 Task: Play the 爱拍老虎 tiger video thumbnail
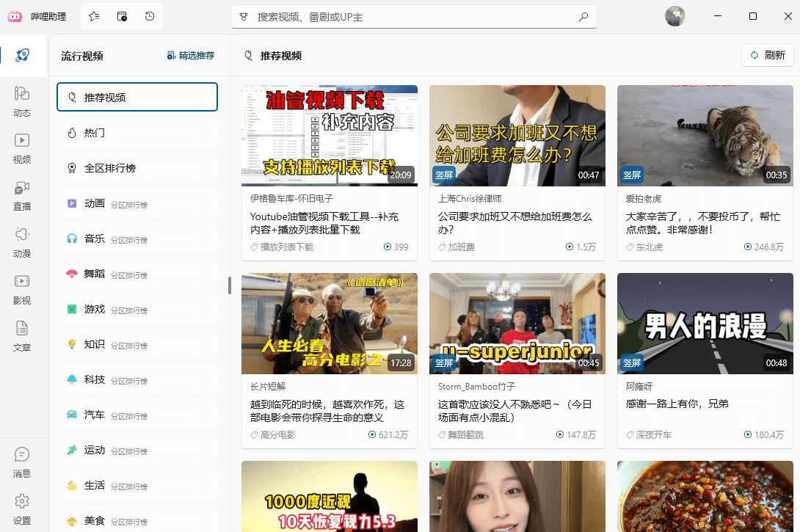705,136
